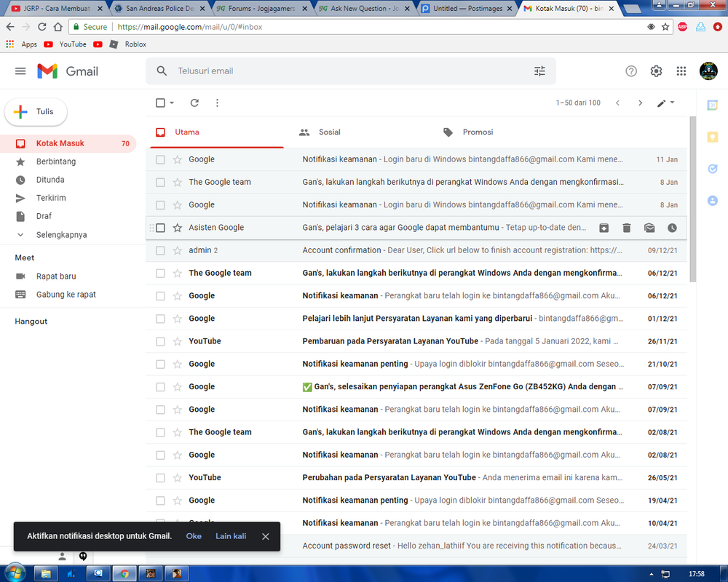Screen dimensions: 728x582
Task: Open Google Keep side panel
Action: [712, 137]
